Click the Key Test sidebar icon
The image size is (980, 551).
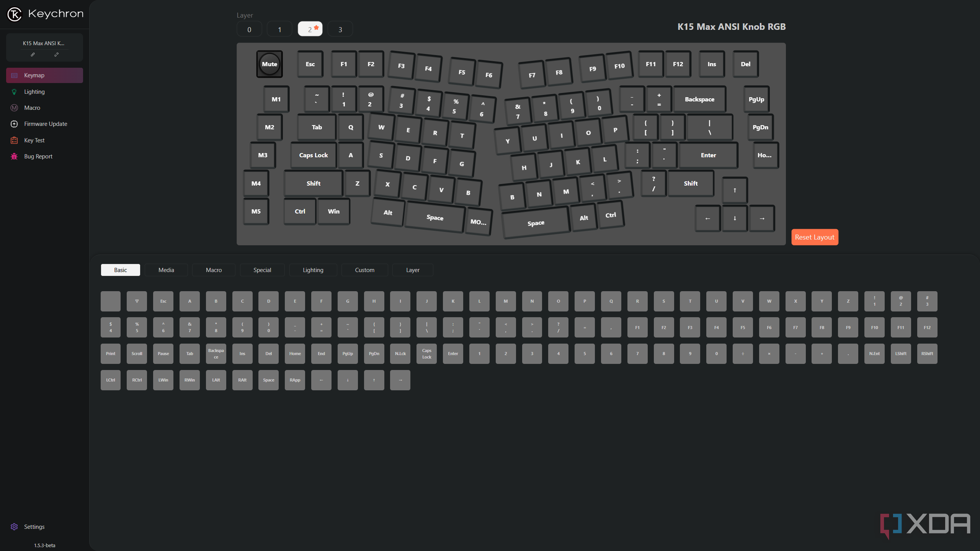[x=14, y=140]
